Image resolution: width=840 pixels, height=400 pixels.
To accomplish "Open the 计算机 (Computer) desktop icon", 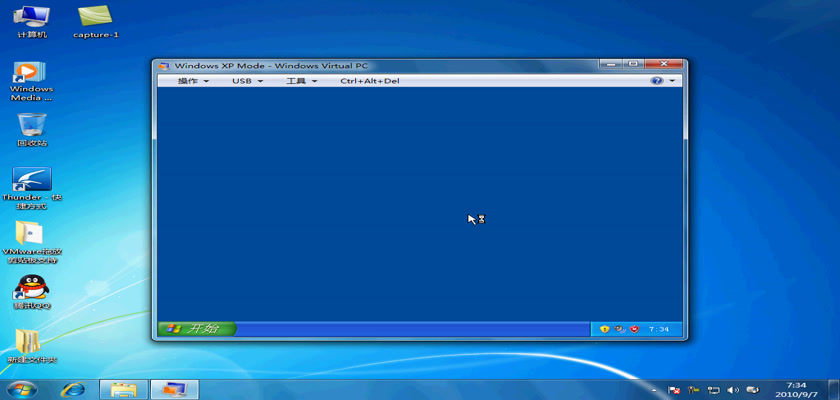I will coord(32,18).
